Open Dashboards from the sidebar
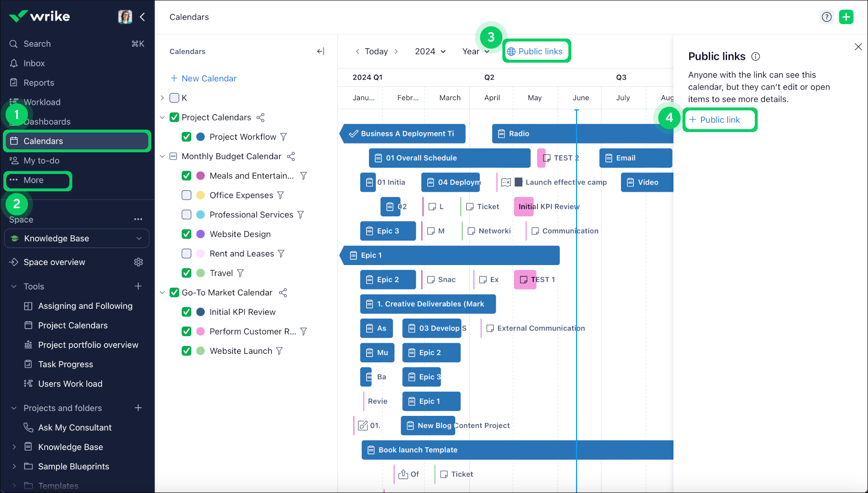Screen dimensions: 868x493 47,121
